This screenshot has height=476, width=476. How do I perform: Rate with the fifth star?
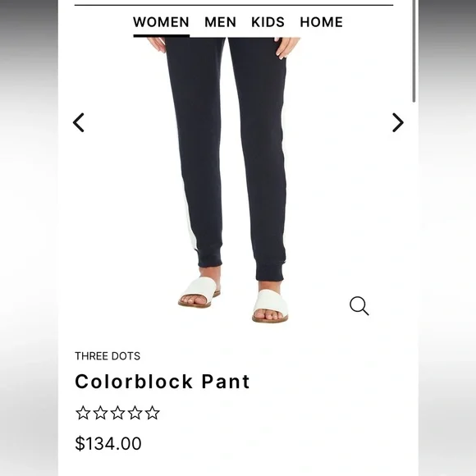[x=152, y=413]
